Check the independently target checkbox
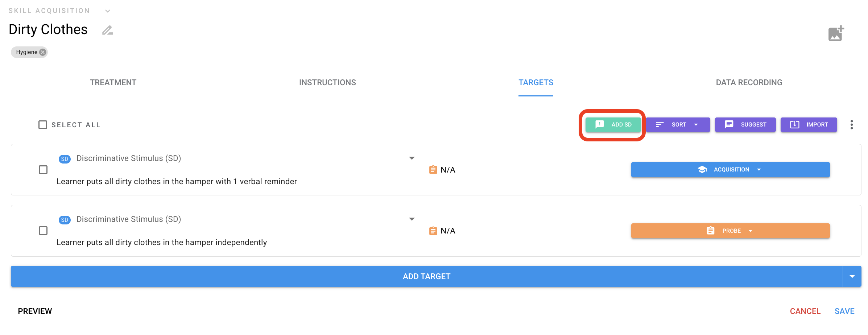 43,231
